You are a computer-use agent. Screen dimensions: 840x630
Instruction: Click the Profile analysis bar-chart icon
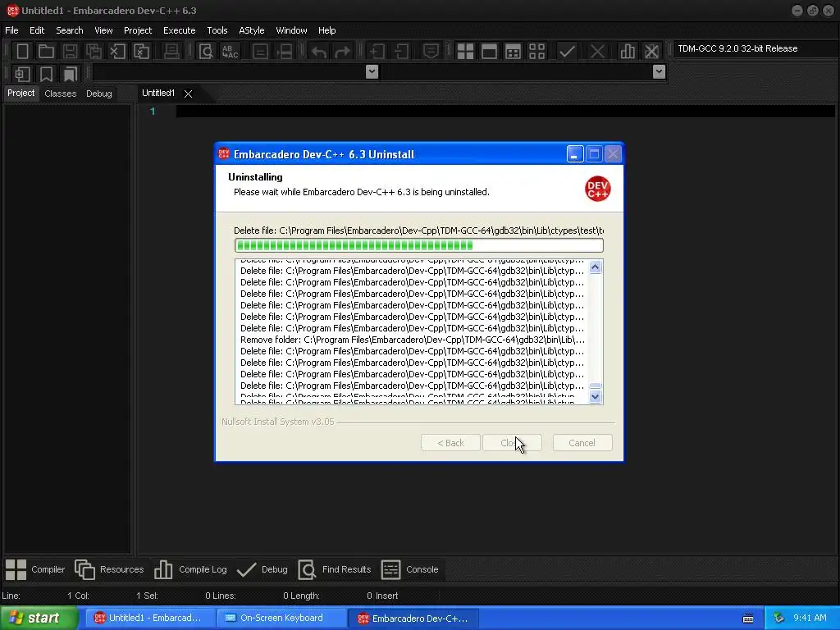point(628,52)
